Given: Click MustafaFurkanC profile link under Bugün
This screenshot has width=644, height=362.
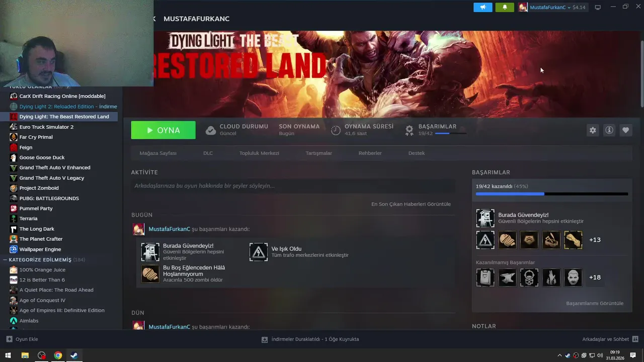Looking at the screenshot, I should point(170,229).
